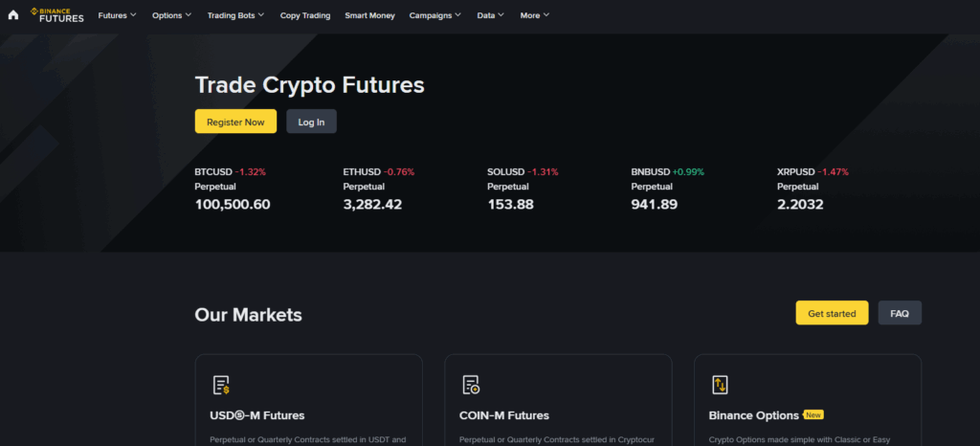Expand the Options dropdown menu
The width and height of the screenshot is (980, 446).
tap(171, 15)
